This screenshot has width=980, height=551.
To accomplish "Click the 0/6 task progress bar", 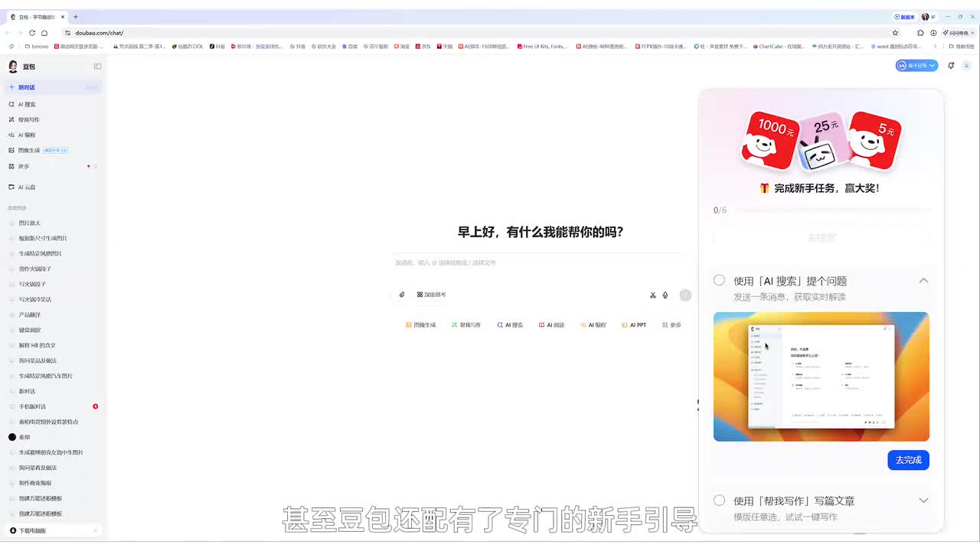I will tap(827, 210).
